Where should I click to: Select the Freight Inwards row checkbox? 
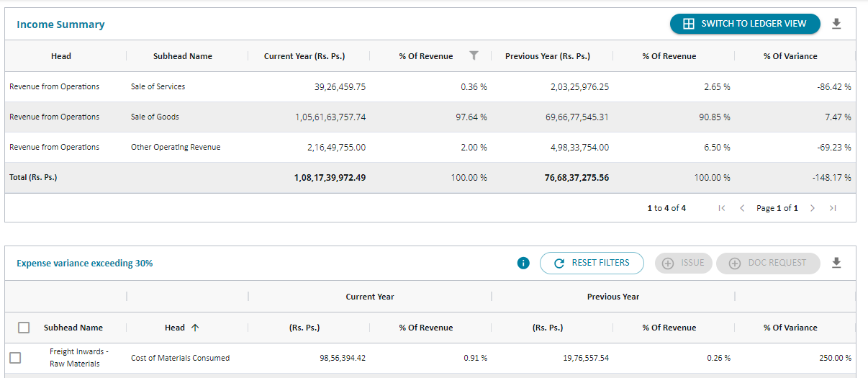(x=15, y=358)
